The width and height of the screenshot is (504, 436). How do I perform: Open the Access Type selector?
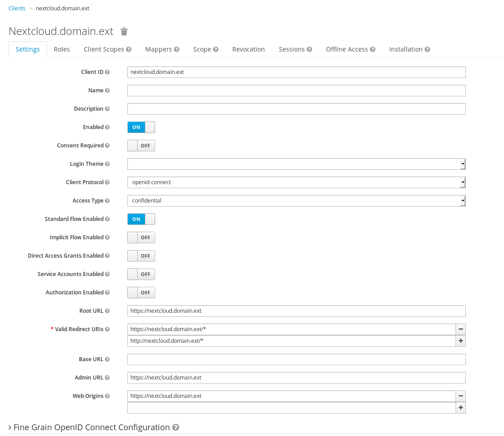462,201
